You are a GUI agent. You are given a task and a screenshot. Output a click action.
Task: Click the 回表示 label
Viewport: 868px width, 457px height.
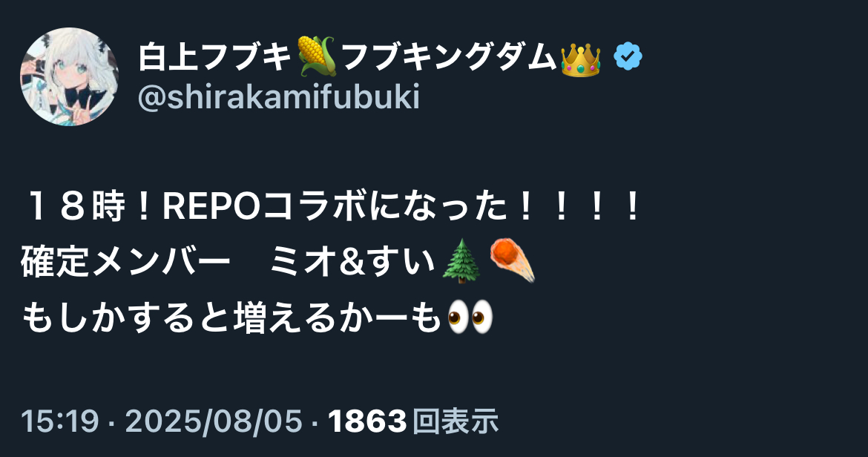click(x=455, y=421)
